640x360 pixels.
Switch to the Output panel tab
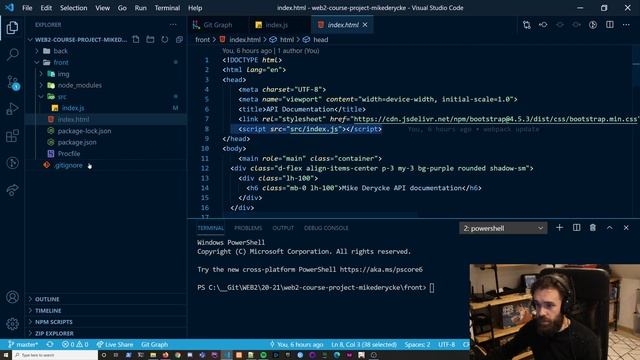283,228
